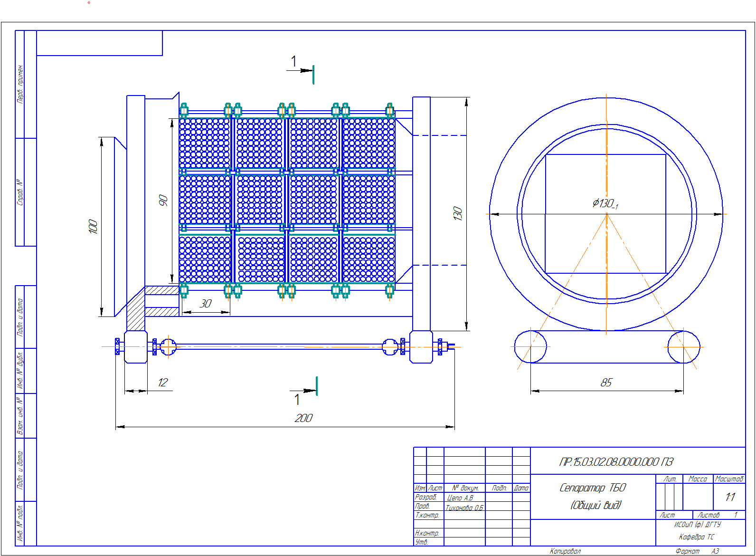Select the left roller circle in the side view
This screenshot has width=756, height=556.
pyautogui.click(x=530, y=347)
